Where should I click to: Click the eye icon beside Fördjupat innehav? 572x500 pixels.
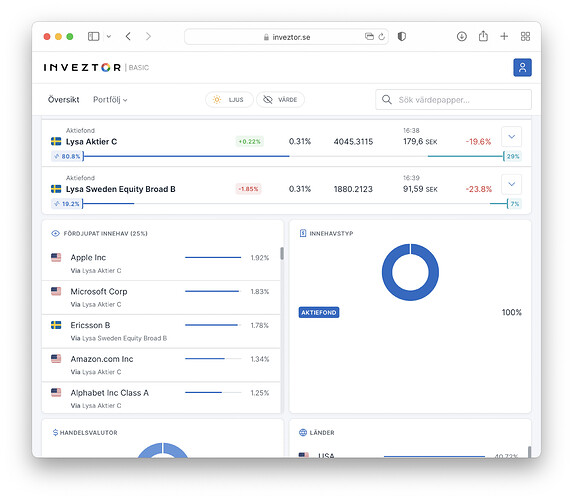click(55, 233)
